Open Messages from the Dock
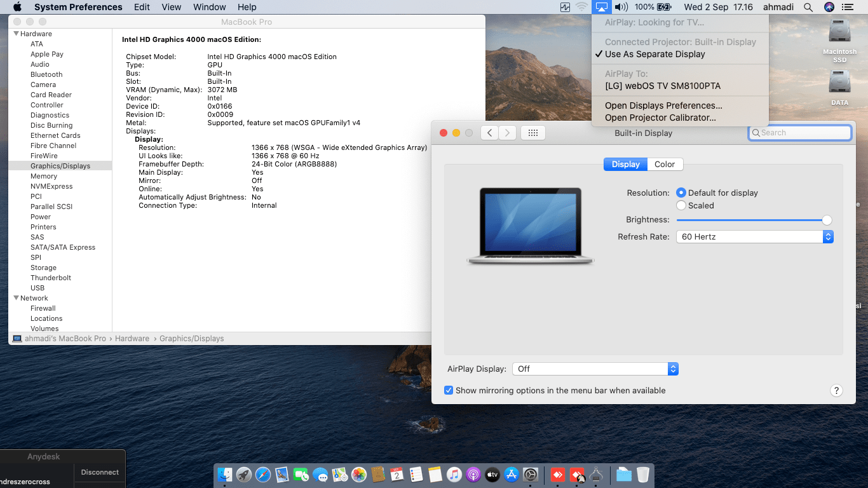This screenshot has width=868, height=488. 320,475
